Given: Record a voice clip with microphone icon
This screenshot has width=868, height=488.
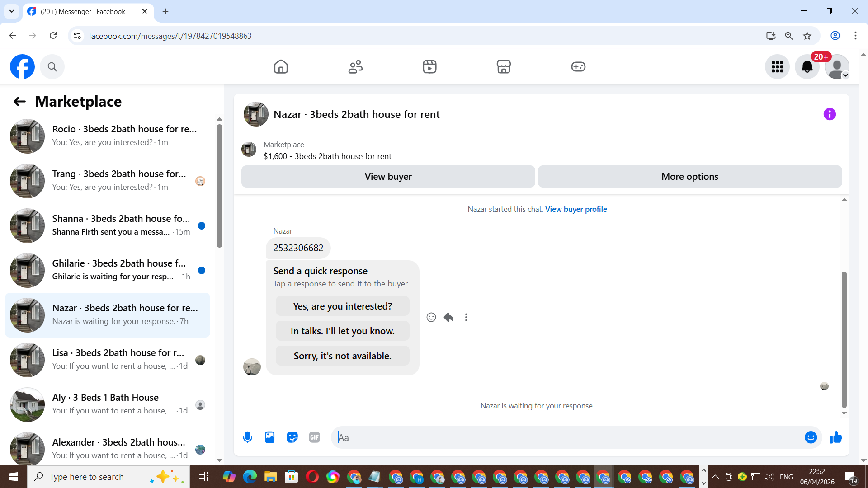Looking at the screenshot, I should [x=247, y=437].
